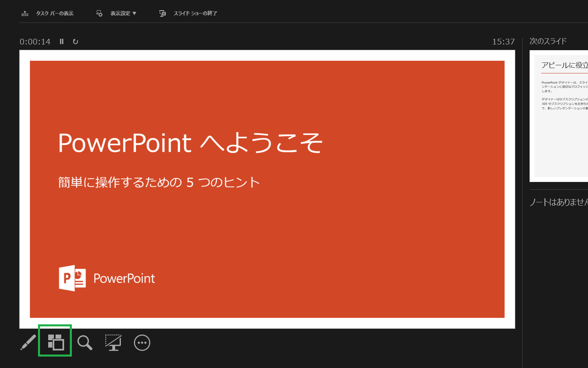The width and height of the screenshot is (588, 368).
Task: Click the notes text ノートはありません
Action: [x=559, y=202]
